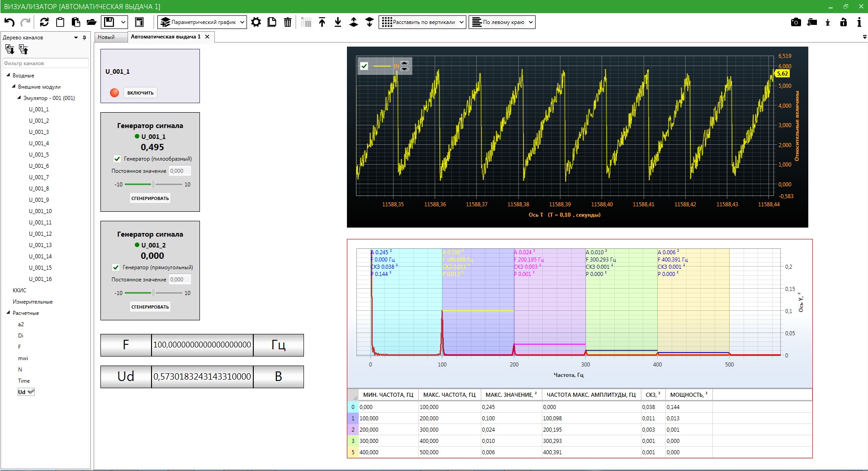Click the window layout template icon
Screen dimensions: 868x471
139,22
